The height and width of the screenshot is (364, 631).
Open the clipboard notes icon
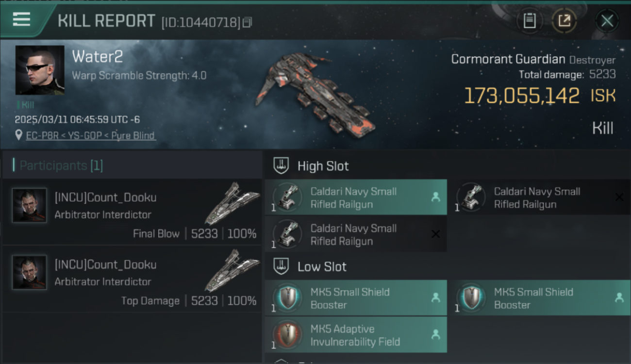pyautogui.click(x=529, y=21)
